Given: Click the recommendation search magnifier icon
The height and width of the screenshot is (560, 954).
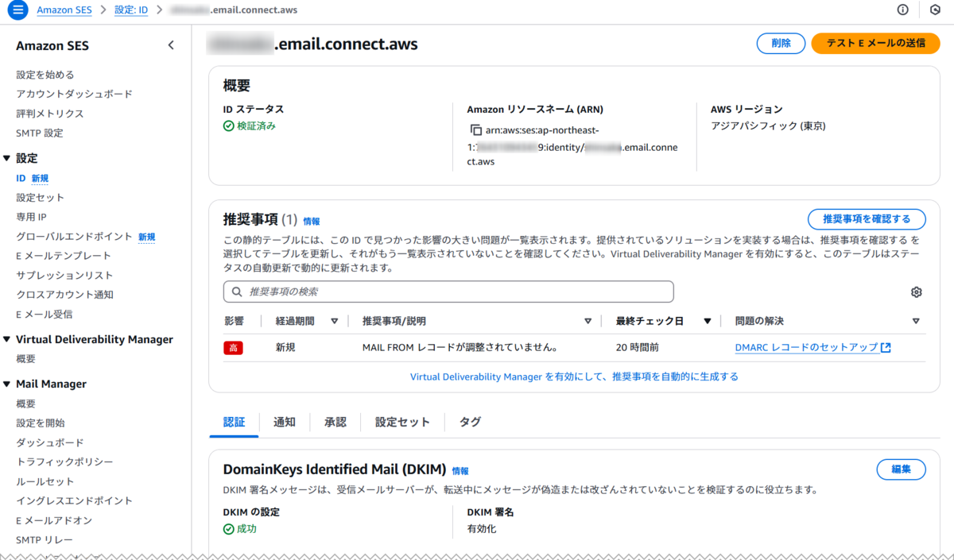Looking at the screenshot, I should pyautogui.click(x=237, y=292).
